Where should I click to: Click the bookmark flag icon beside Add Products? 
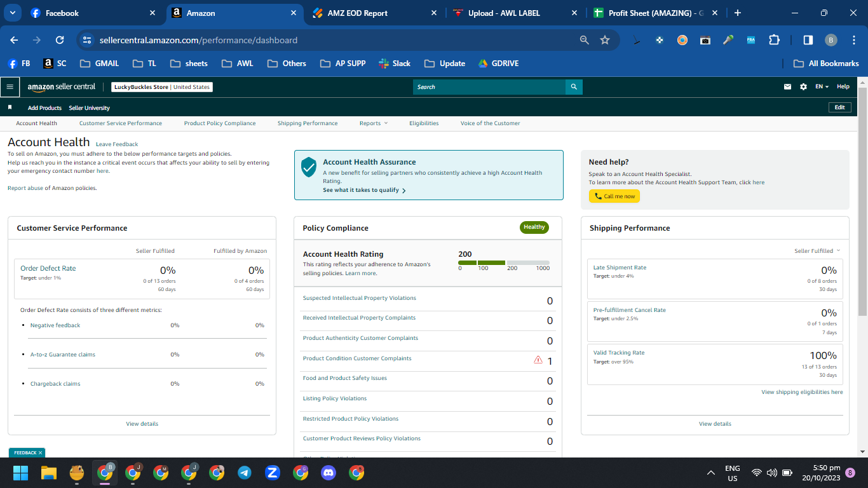click(x=10, y=107)
